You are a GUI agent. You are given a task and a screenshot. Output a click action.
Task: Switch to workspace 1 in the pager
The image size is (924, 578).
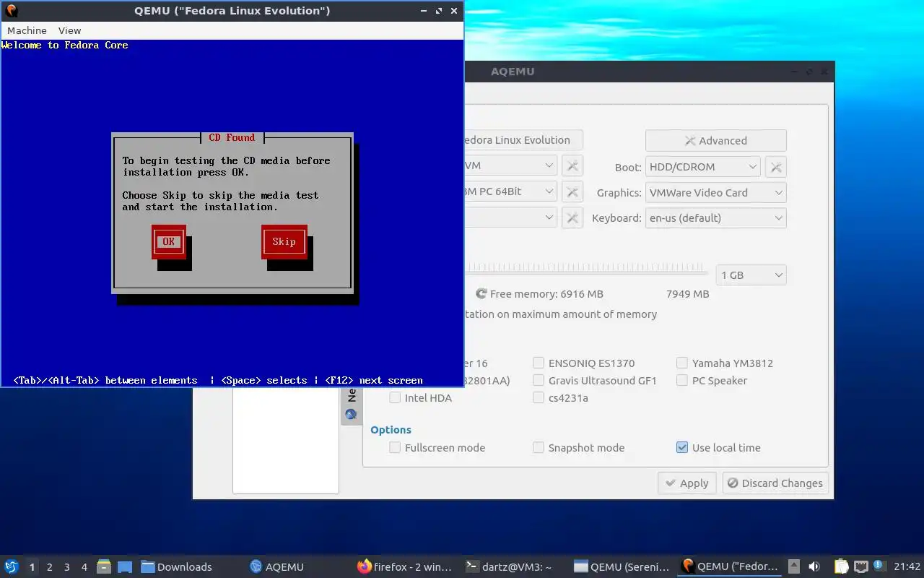pyautogui.click(x=32, y=567)
